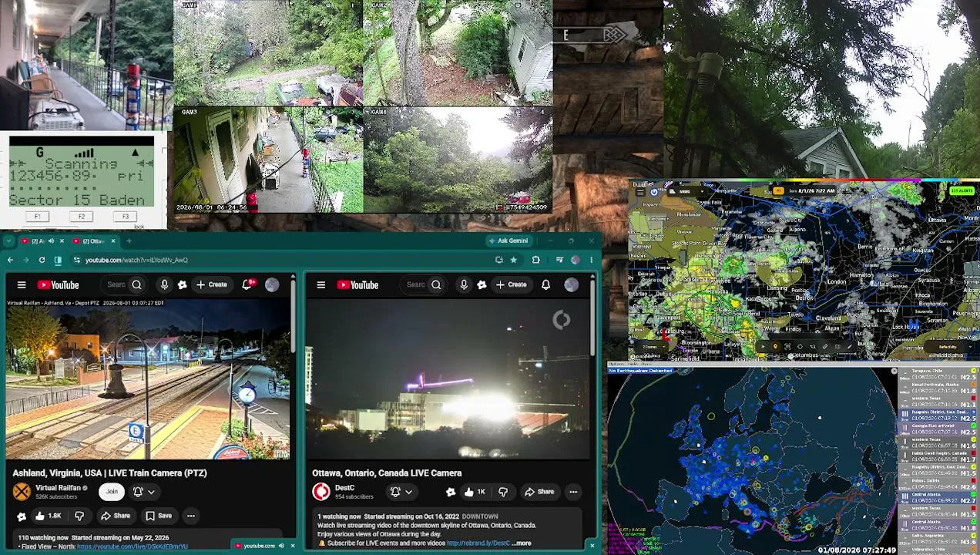Open radar alerts green button
Screen dimensions: 980x555
click(x=962, y=190)
